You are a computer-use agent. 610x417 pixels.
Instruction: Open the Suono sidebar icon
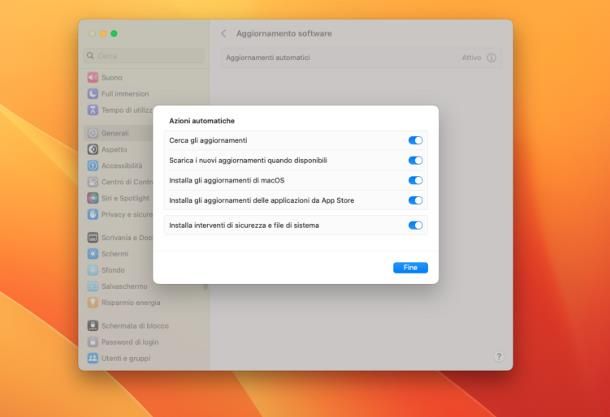93,77
